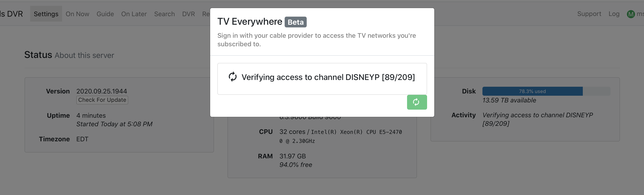Screen dimensions: 644x195
Task: Click the TV Everywhere dialog title
Action: pyautogui.click(x=250, y=22)
